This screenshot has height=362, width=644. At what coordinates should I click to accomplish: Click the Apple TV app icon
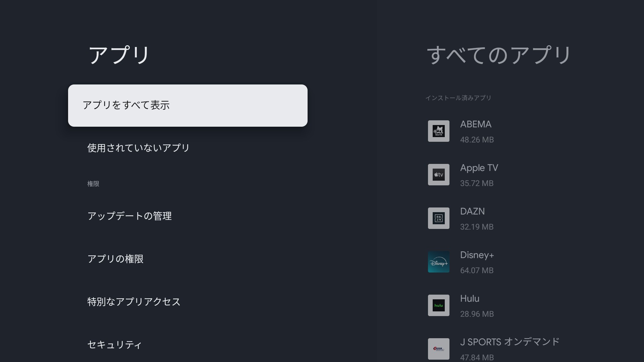pos(438,175)
